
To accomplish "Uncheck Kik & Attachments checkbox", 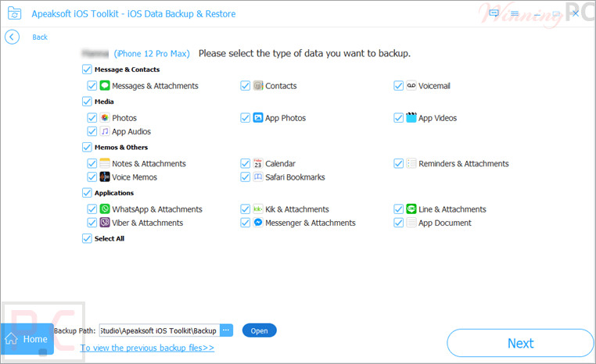I will coord(245,209).
